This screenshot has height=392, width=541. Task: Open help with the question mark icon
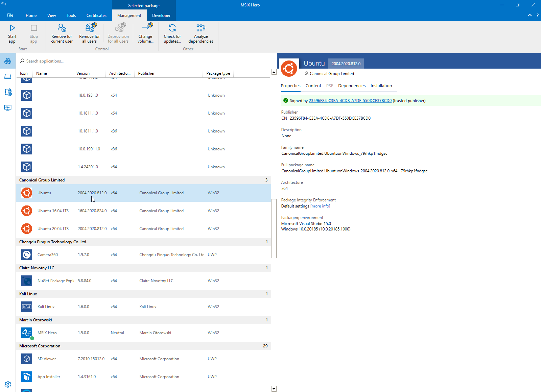(x=537, y=16)
